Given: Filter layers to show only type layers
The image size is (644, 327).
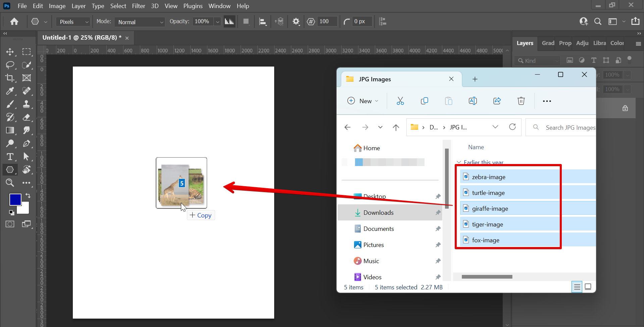Looking at the screenshot, I should click(x=594, y=60).
